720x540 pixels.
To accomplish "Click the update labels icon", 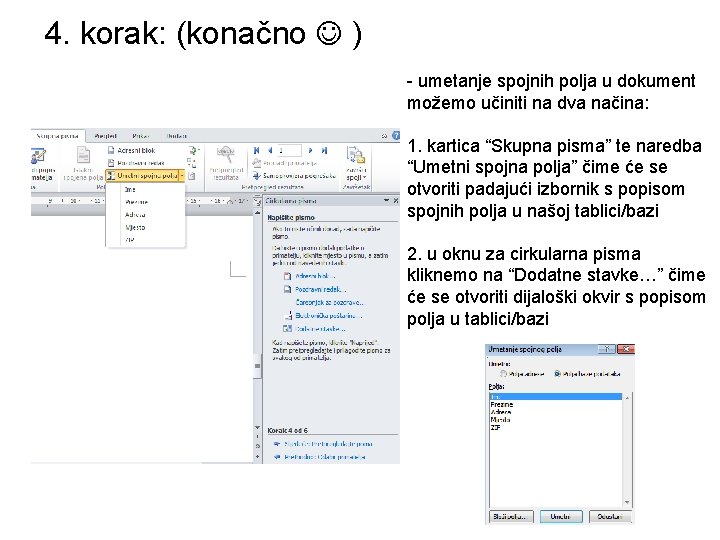I will [x=192, y=176].
